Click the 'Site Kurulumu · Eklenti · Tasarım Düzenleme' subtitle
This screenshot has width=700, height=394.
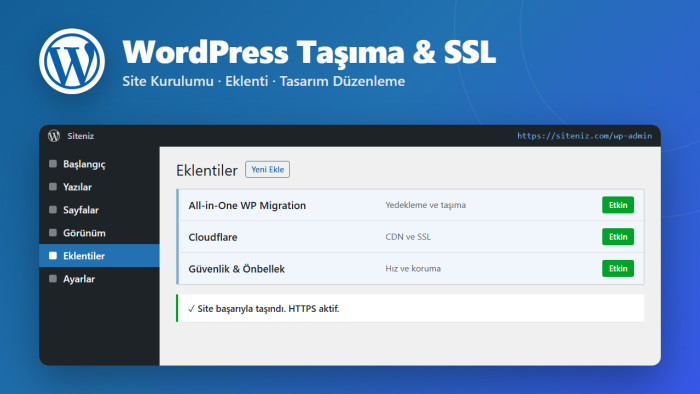(x=263, y=81)
